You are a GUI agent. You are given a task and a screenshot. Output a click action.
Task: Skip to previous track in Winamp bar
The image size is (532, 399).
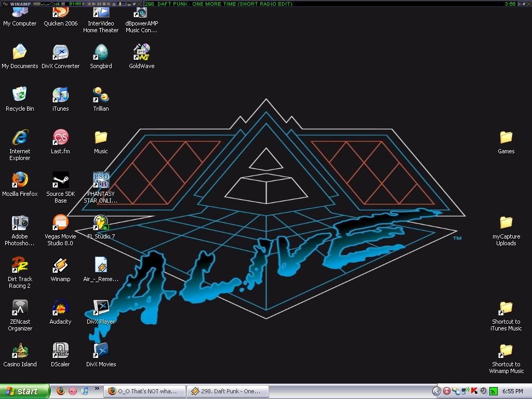[89, 4]
